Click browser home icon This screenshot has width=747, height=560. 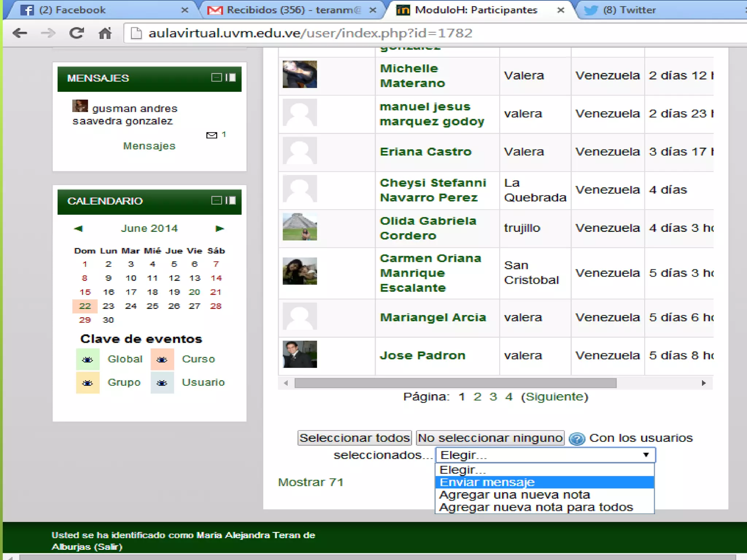[x=105, y=33]
